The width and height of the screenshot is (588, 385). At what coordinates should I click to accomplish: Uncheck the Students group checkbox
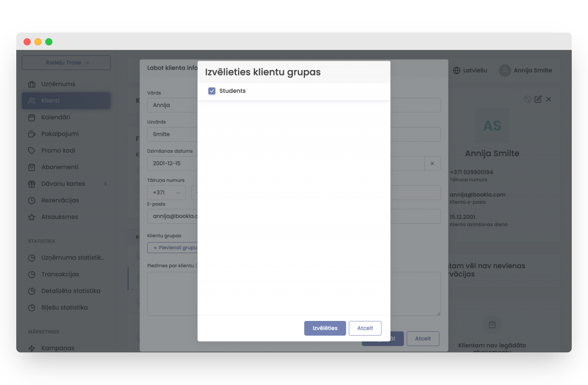[x=212, y=91]
